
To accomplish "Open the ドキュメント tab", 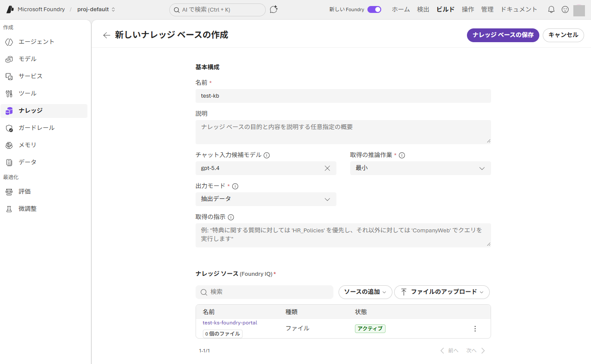I will click(x=519, y=9).
